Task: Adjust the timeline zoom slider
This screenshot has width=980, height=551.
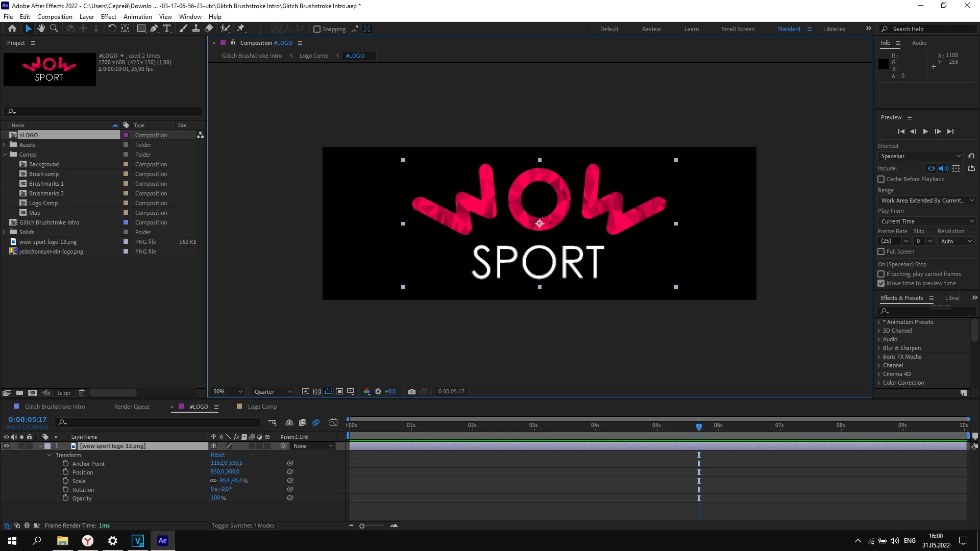Action: (362, 526)
